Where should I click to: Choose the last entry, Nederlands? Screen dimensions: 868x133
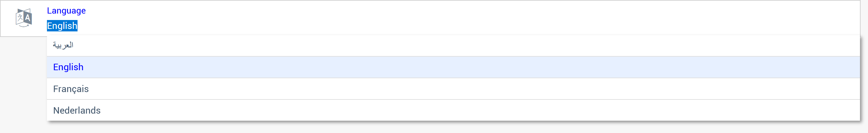(453, 110)
